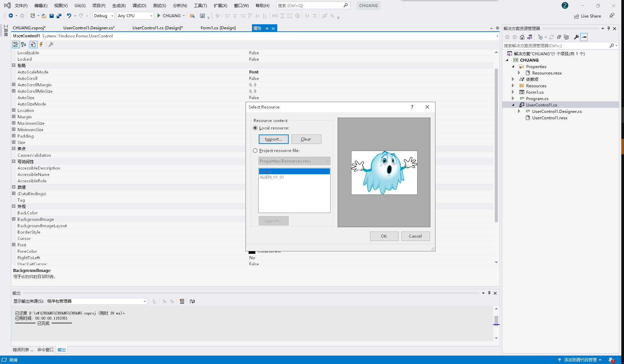This screenshot has height=364, width=624.
Task: Open the Events view in Properties panel
Action: [x=41, y=44]
